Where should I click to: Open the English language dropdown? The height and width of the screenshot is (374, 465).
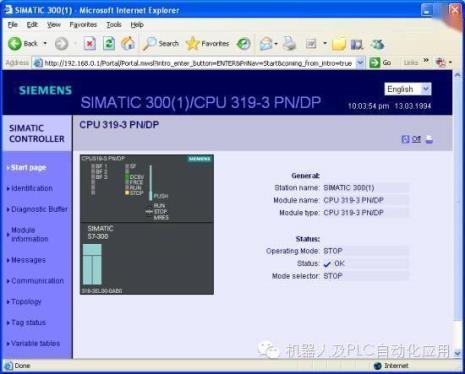pyautogui.click(x=408, y=89)
